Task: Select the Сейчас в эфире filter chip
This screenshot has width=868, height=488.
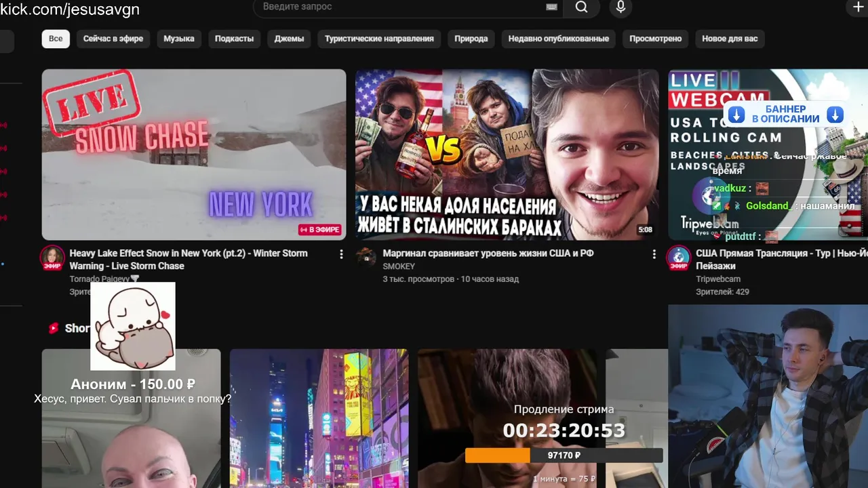Action: pyautogui.click(x=113, y=39)
